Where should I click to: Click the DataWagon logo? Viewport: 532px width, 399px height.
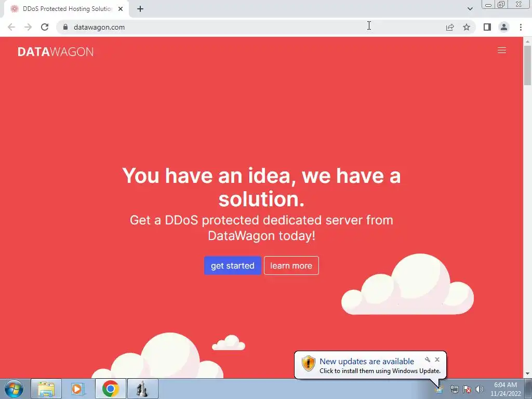[x=56, y=51]
